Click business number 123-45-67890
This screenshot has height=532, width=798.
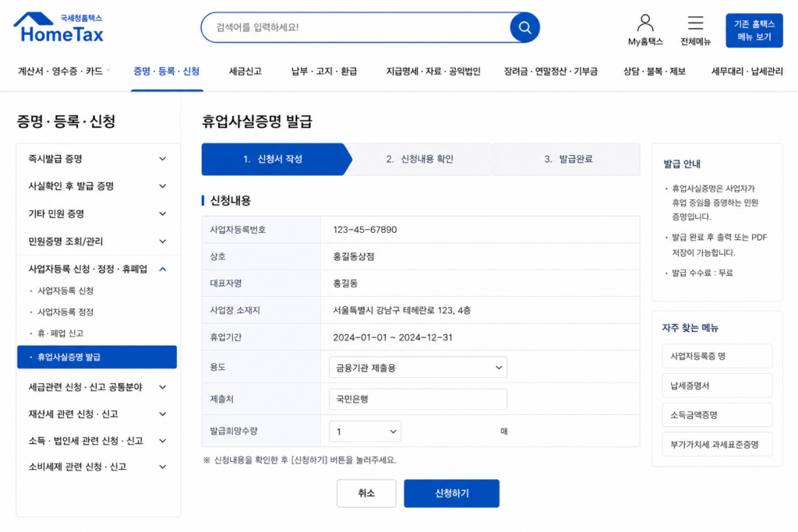pos(365,230)
